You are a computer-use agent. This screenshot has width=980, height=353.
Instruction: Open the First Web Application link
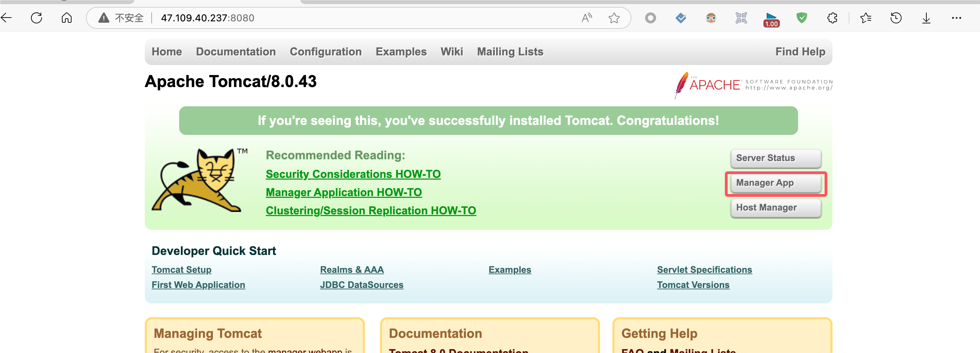(x=198, y=285)
